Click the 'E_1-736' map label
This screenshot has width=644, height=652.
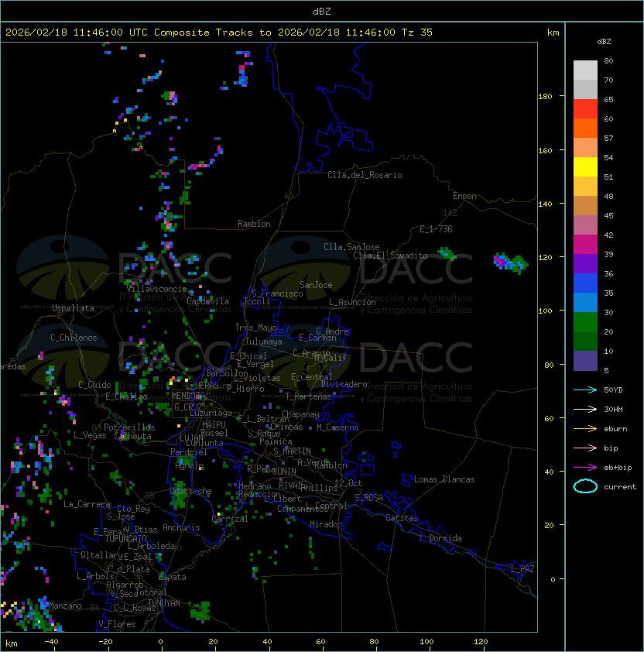tap(436, 229)
